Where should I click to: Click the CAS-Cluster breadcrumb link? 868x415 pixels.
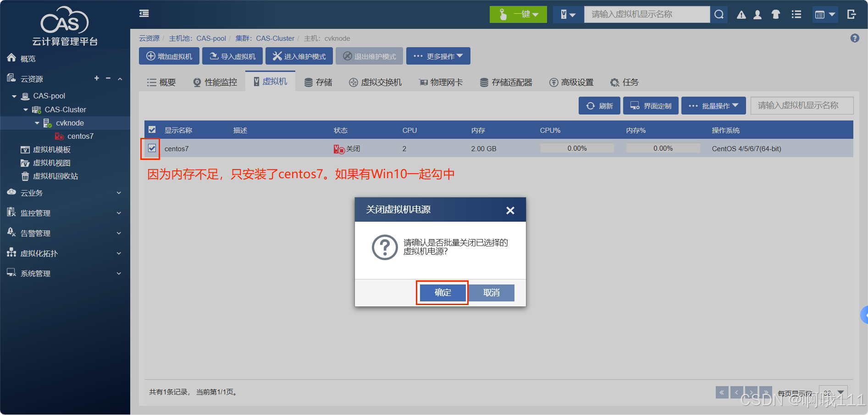point(275,38)
